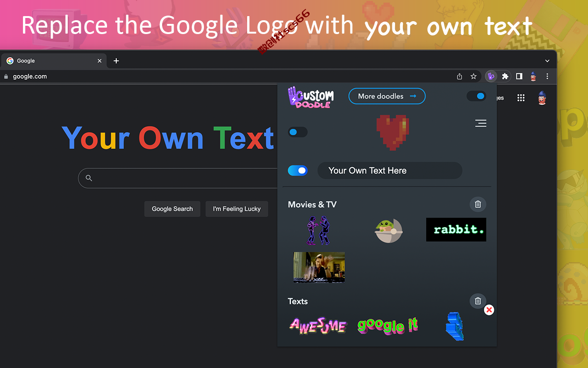Choose the blue 3D text doodle

point(455,326)
